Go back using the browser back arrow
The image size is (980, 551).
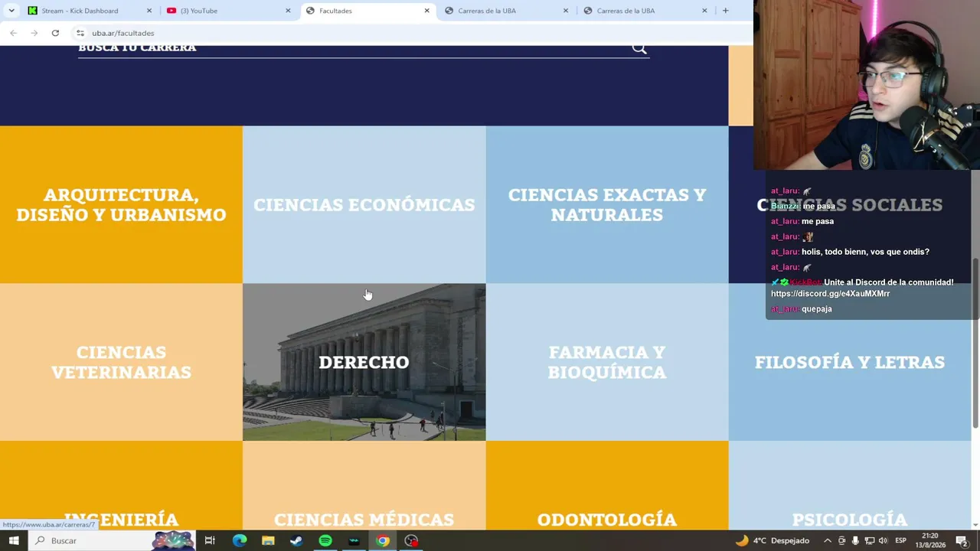click(13, 33)
